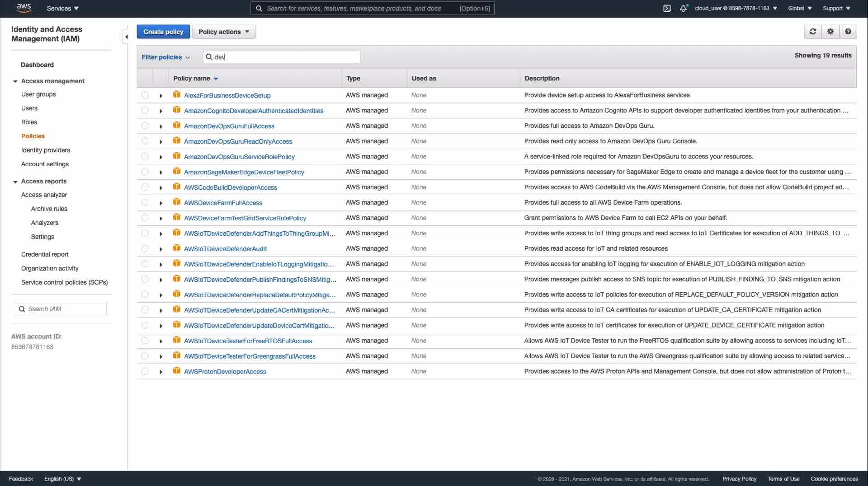The width and height of the screenshot is (868, 486).
Task: Open AWSIoTDeviceDefenderAudit policy link
Action: click(225, 249)
